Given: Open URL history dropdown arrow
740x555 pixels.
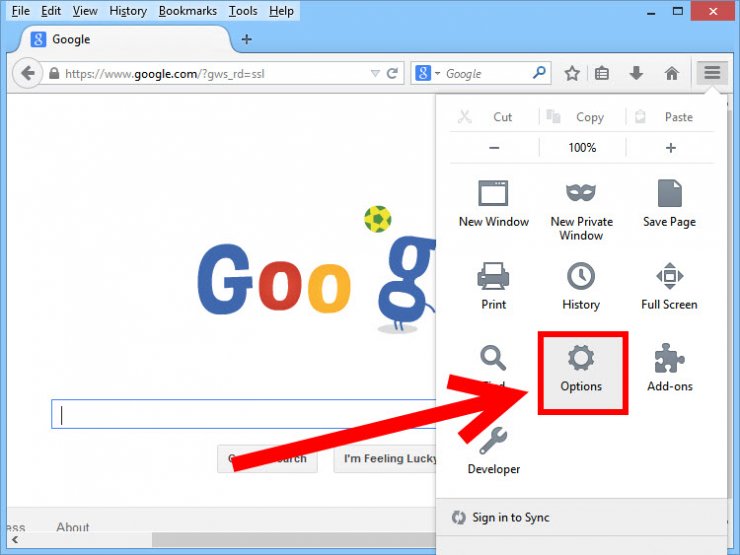Looking at the screenshot, I should point(375,73).
